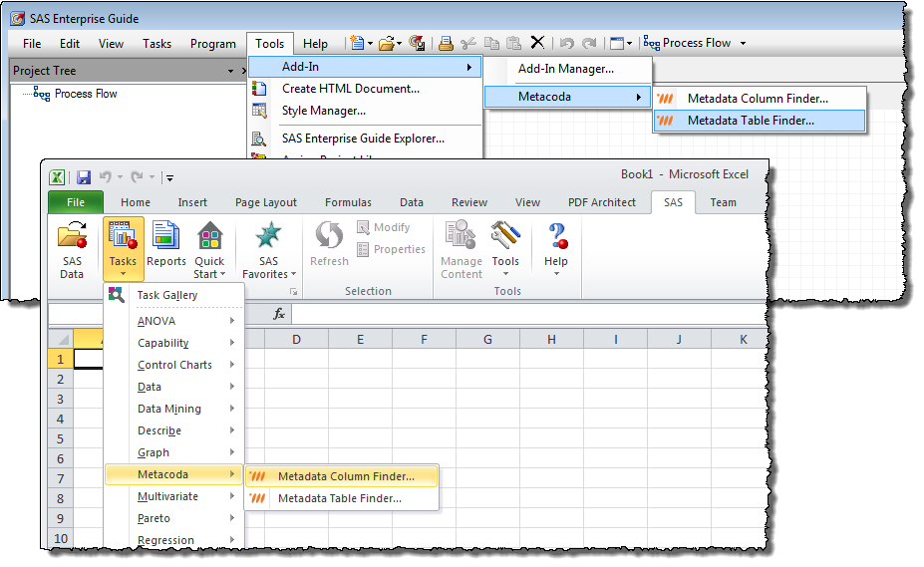Viewport: 924px width, 567px height.
Task: Open Tasks button in SAS ribbon
Action: [124, 249]
